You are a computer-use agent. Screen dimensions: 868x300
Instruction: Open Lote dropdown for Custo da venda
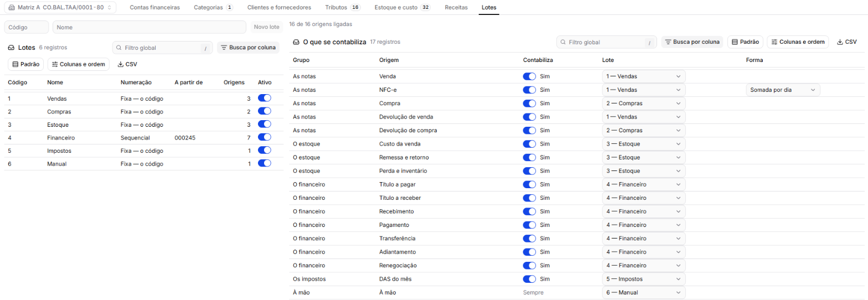point(644,144)
